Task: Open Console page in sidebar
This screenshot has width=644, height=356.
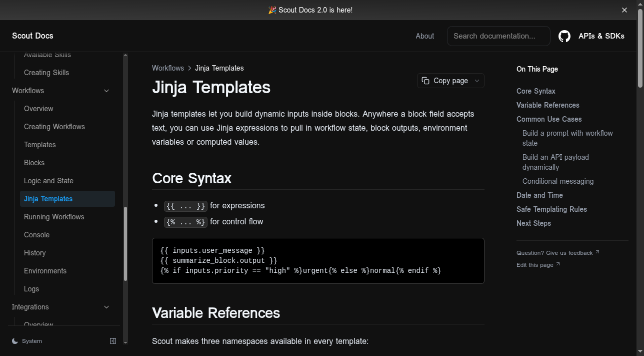Action: point(36,235)
